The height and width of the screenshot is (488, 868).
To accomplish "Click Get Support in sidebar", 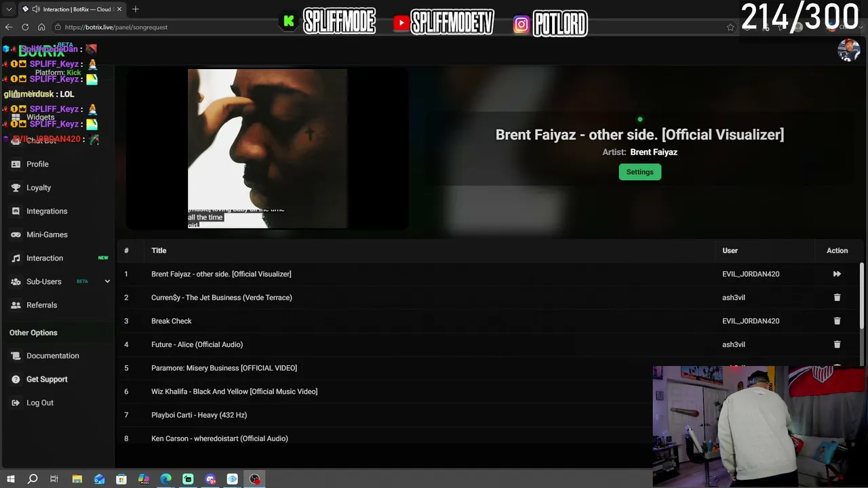I will 47,380.
